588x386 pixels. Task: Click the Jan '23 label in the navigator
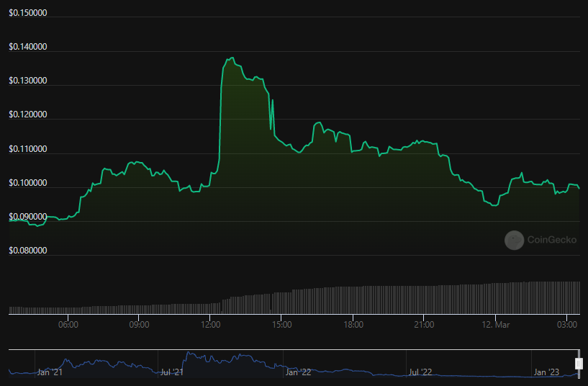(546, 372)
